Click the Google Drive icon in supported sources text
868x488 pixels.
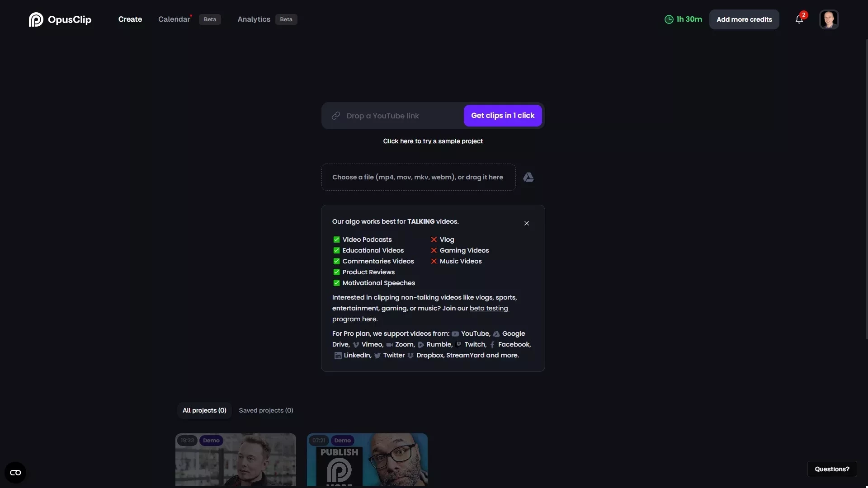pyautogui.click(x=496, y=334)
